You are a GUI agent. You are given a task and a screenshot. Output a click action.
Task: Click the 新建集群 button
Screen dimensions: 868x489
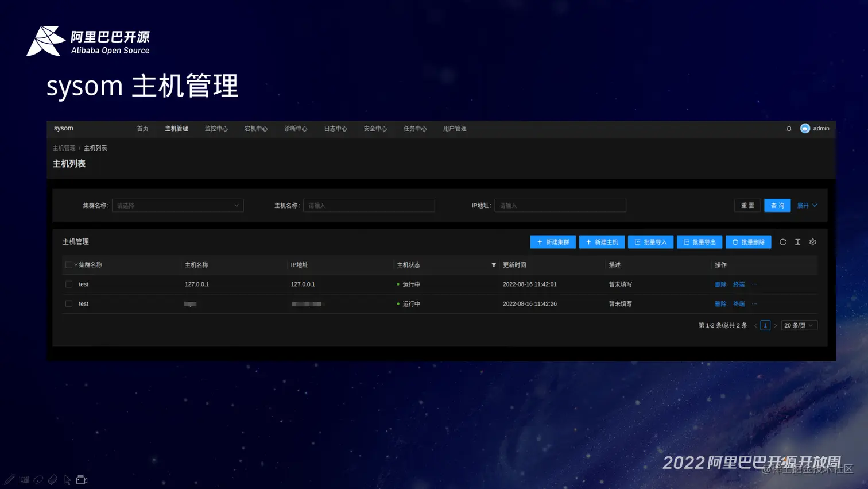(553, 242)
